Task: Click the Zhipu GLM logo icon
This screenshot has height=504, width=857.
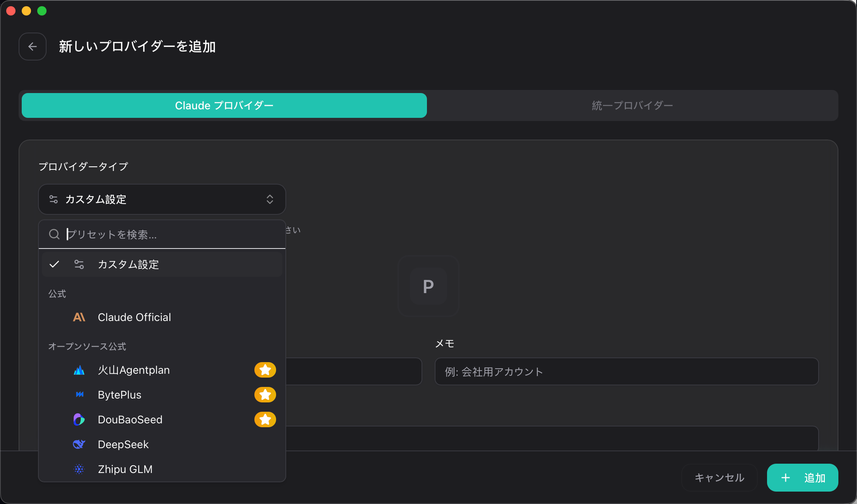Action: 79,469
